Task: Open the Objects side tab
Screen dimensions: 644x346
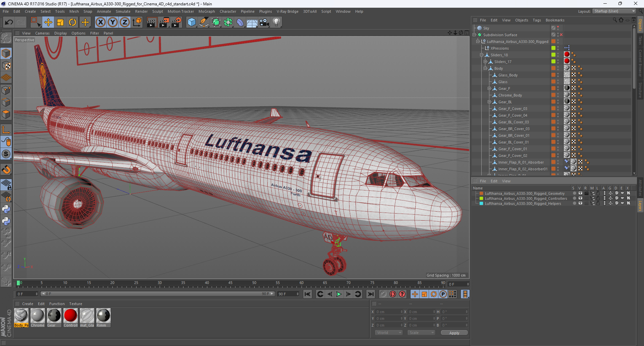Action: click(640, 25)
